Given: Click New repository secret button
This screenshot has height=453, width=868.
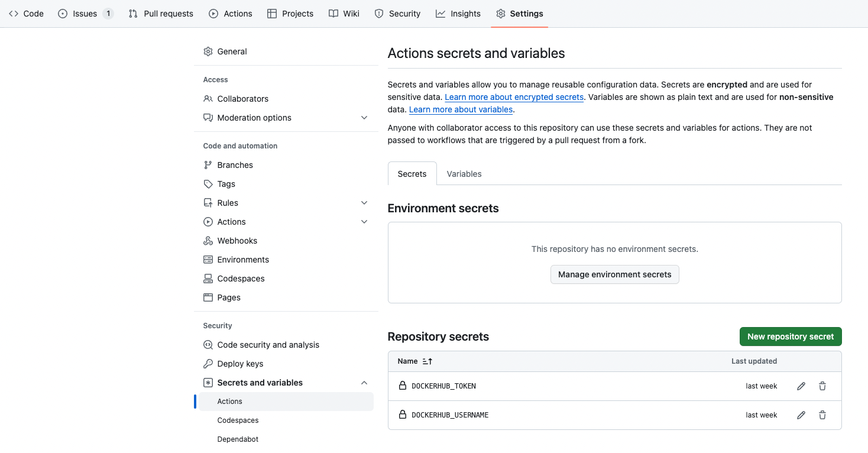Looking at the screenshot, I should [791, 336].
